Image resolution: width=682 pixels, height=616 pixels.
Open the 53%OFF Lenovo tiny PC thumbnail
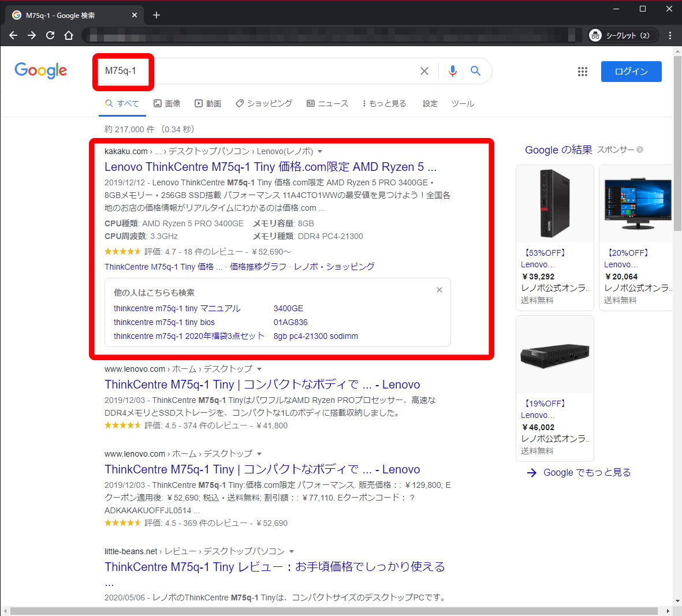tap(554, 203)
